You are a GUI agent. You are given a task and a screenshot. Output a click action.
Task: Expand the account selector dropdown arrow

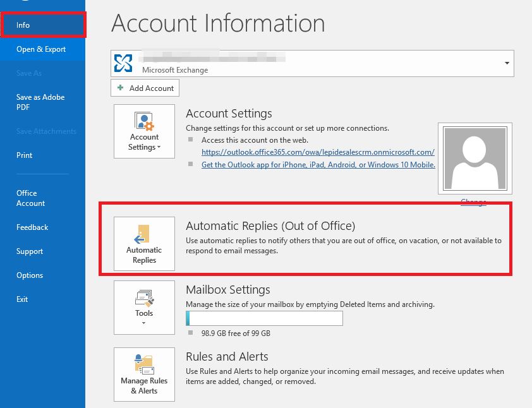point(507,63)
